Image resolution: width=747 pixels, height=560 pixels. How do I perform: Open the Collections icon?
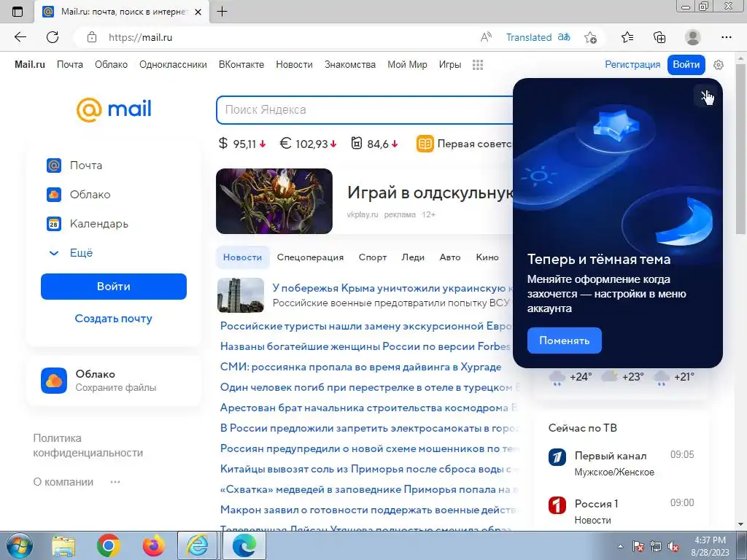[659, 37]
